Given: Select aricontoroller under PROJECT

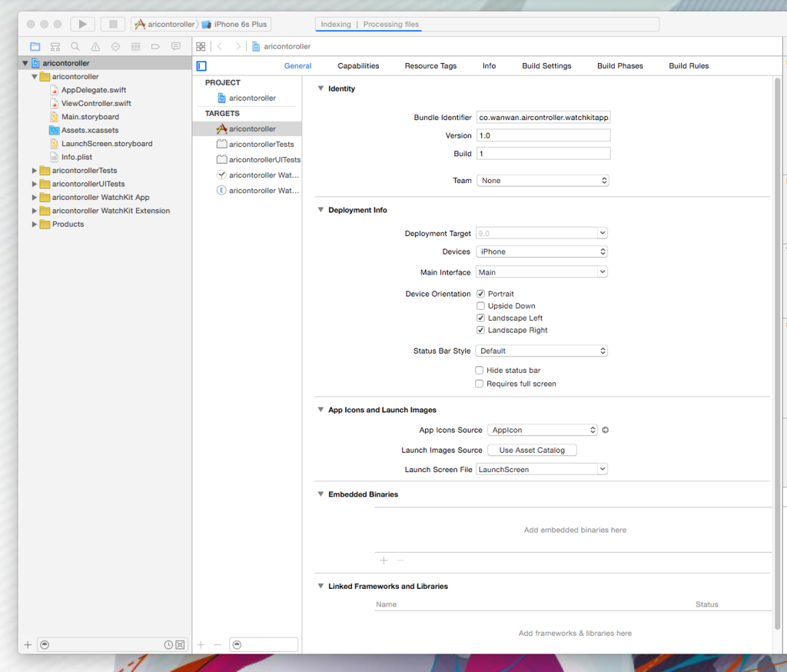Looking at the screenshot, I should coord(247,98).
